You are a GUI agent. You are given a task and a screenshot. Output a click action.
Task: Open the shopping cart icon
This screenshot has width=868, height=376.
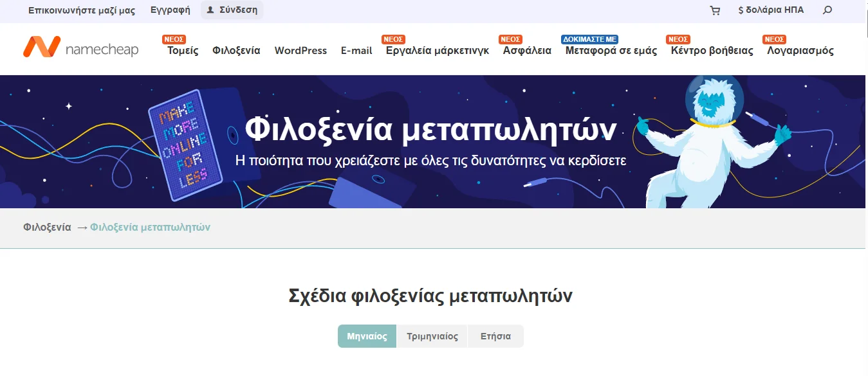(x=715, y=10)
